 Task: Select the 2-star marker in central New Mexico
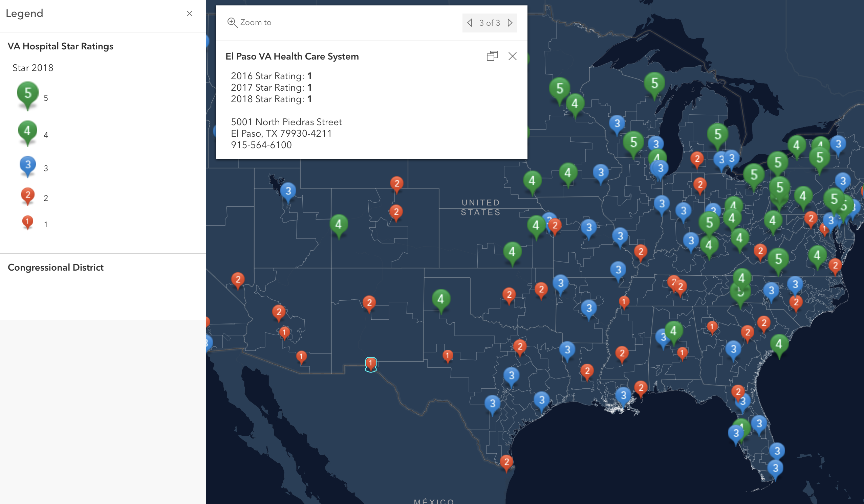(369, 304)
